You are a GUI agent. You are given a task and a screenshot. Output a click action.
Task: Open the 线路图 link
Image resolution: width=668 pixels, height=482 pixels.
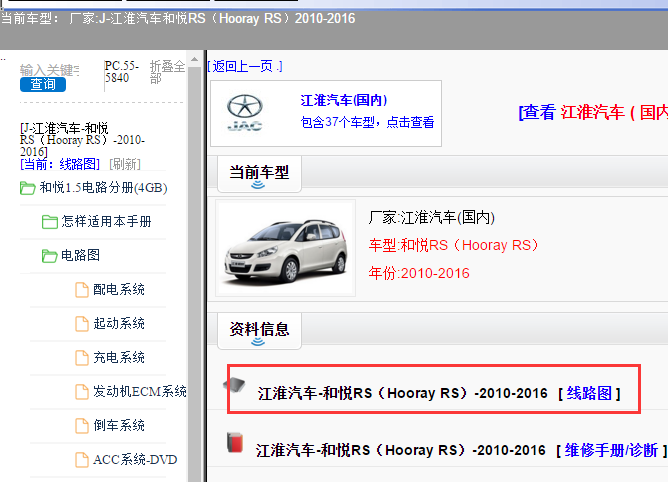(589, 393)
